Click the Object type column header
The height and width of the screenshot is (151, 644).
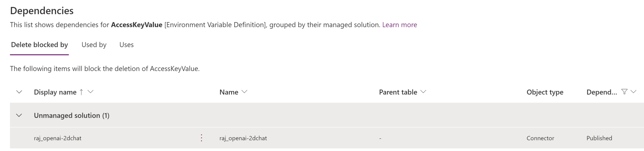(545, 92)
